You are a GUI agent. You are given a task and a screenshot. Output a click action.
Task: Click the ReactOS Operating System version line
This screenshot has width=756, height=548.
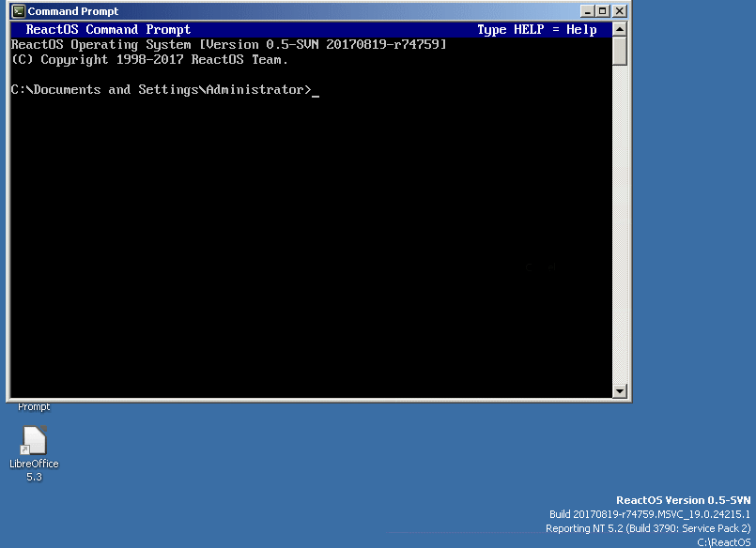pyautogui.click(x=228, y=44)
